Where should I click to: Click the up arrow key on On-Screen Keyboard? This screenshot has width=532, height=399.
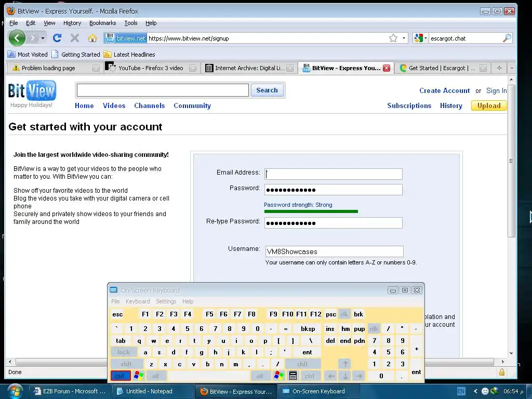tap(345, 364)
